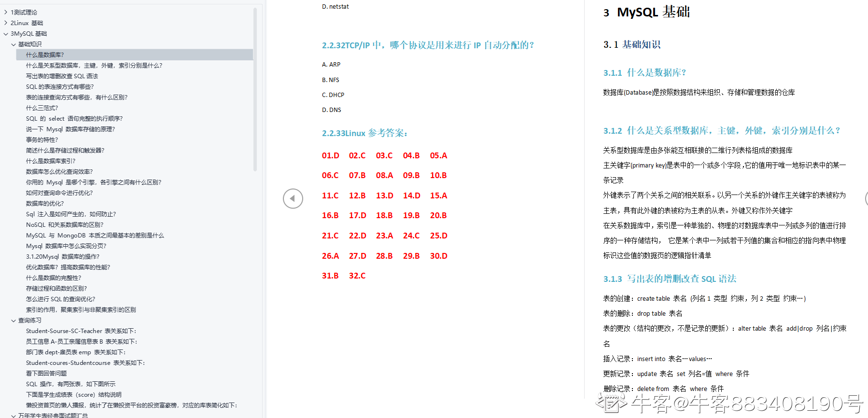Click the 3.1 基础知识 heading

tap(632, 44)
